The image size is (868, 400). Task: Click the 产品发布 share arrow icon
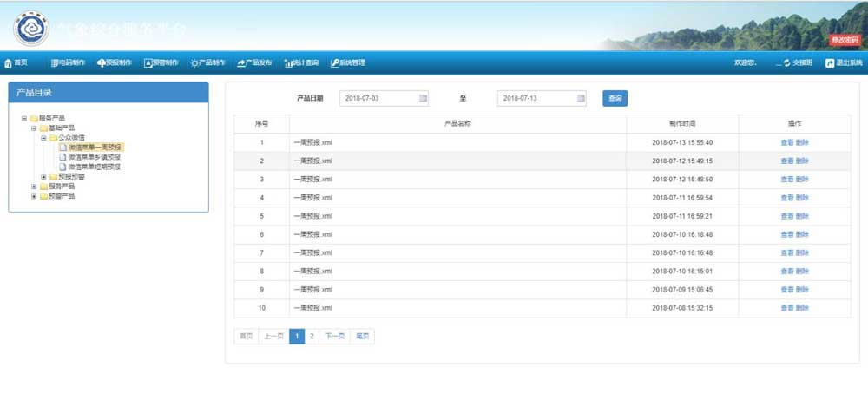(x=241, y=63)
